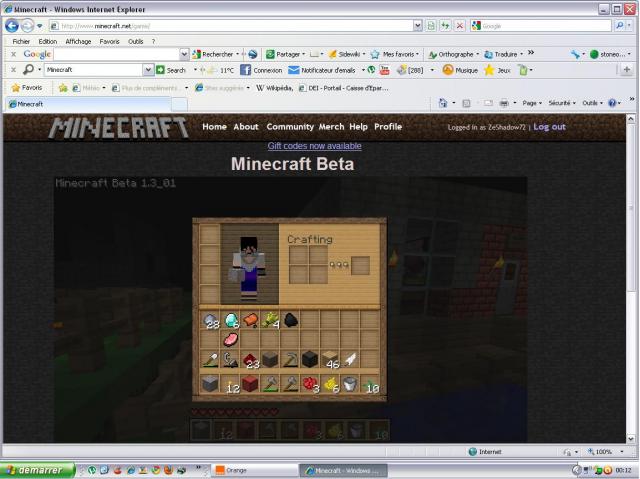The height and width of the screenshot is (479, 640).
Task: Select the leather item in inventory
Action: [251, 320]
